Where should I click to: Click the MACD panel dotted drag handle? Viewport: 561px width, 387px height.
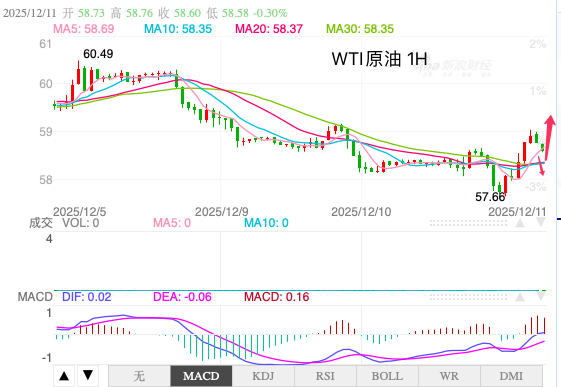coord(468,297)
